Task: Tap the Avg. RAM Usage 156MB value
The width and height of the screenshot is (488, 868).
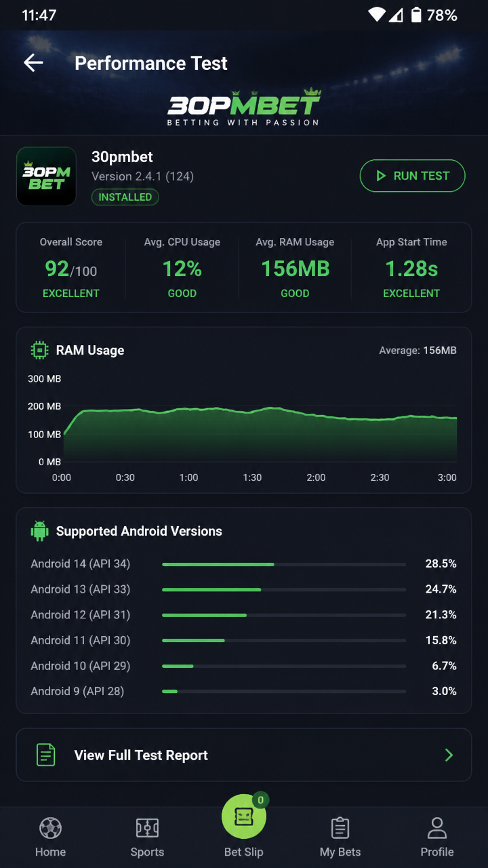Action: click(295, 269)
